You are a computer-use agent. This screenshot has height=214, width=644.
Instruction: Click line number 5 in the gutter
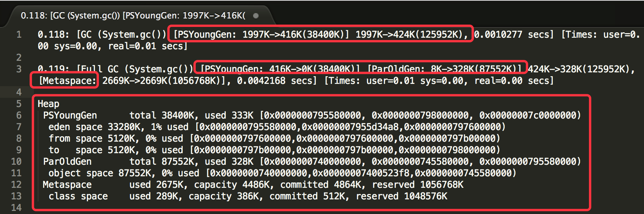pyautogui.click(x=19, y=104)
